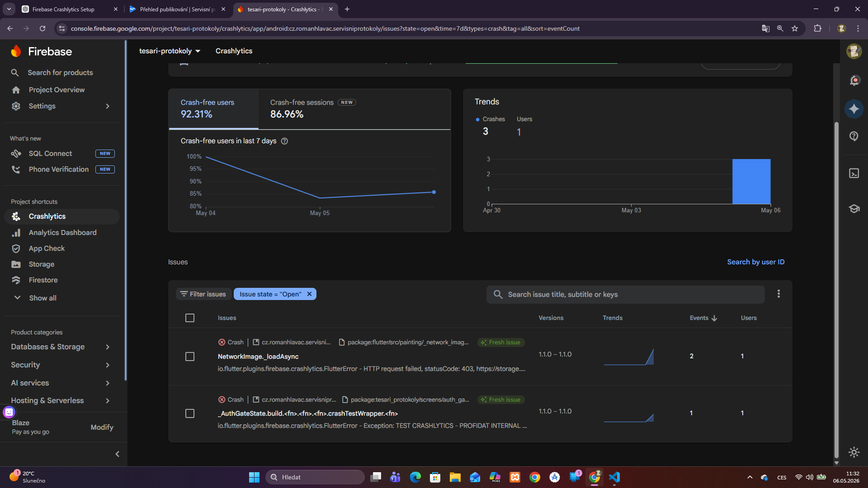Viewport: 868px width, 488px height.
Task: Open the tesari-protokoly project dropdown
Action: point(170,51)
